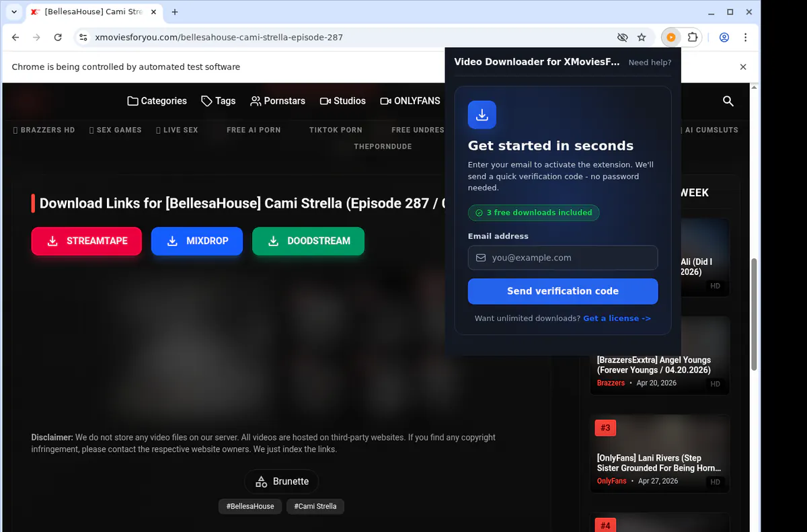Viewport: 807px width, 532px height.
Task: Click the OnlyFans studio label under Lani Rivers
Action: [x=611, y=481]
